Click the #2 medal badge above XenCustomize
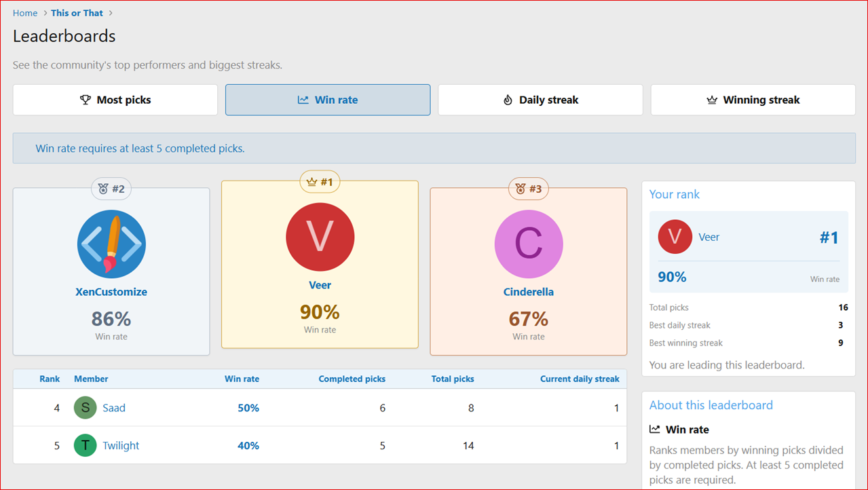868x490 pixels. 111,189
